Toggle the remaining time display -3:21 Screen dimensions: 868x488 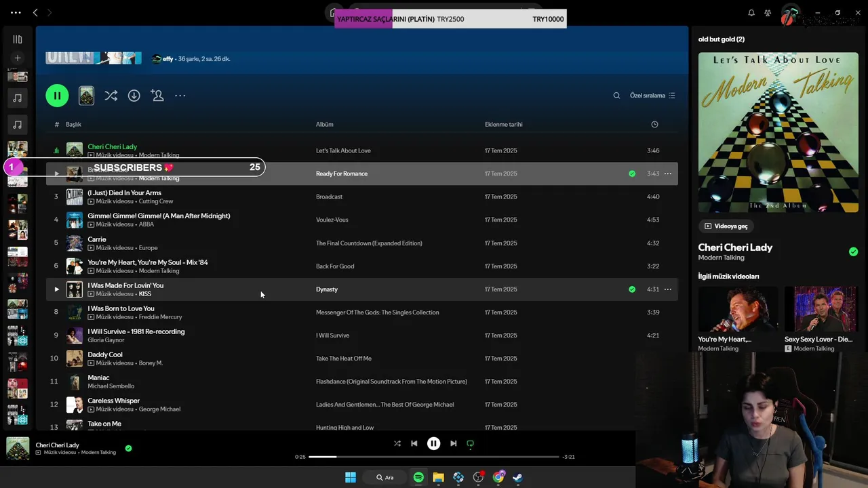coord(569,457)
